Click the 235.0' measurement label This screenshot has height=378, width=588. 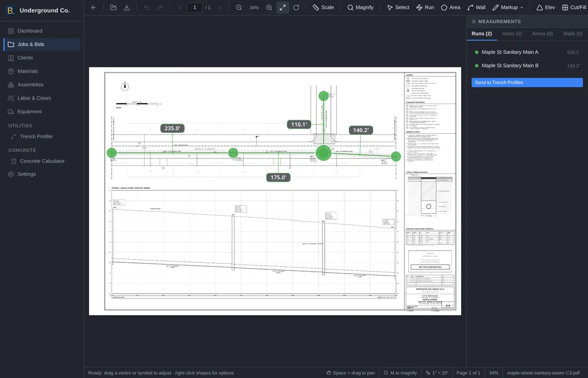(172, 128)
